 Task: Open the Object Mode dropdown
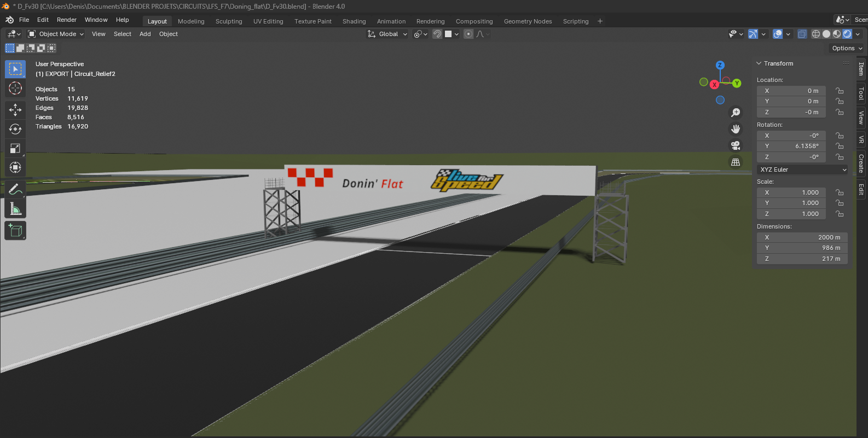pyautogui.click(x=56, y=34)
